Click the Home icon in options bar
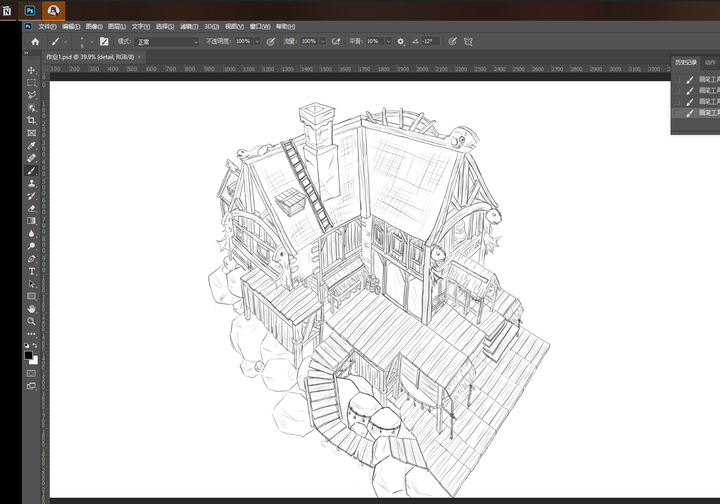Image resolution: width=720 pixels, height=504 pixels. [35, 42]
